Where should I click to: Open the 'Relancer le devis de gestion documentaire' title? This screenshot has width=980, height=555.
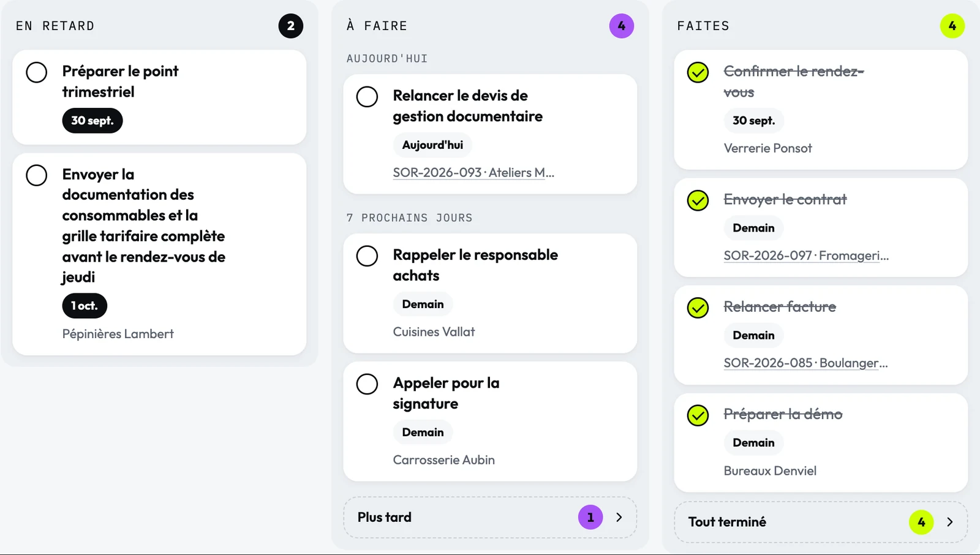(x=467, y=106)
